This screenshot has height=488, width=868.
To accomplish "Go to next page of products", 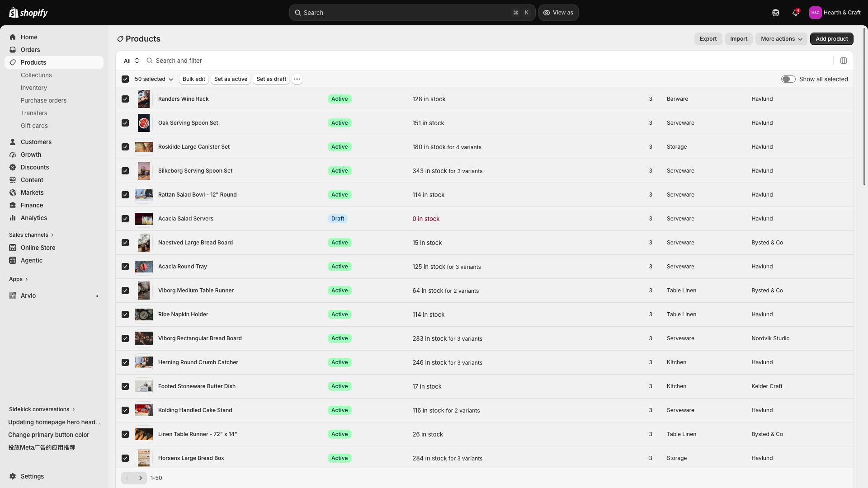I will [141, 478].
